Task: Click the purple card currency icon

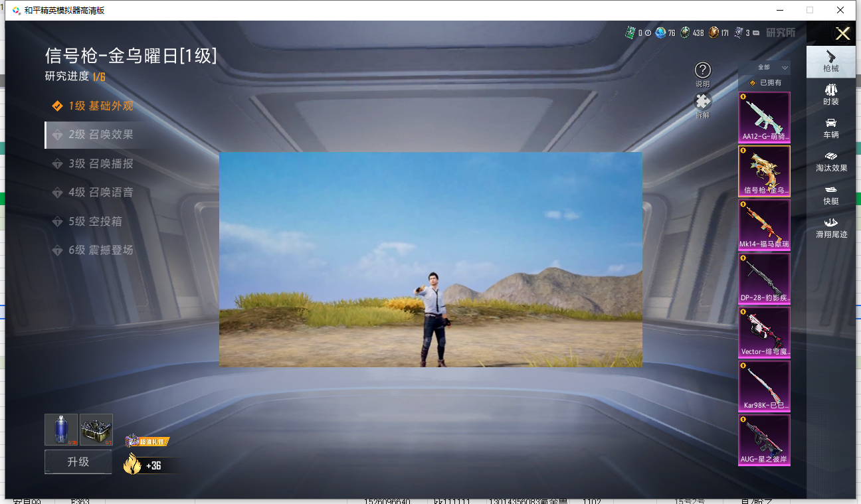Action: click(739, 33)
